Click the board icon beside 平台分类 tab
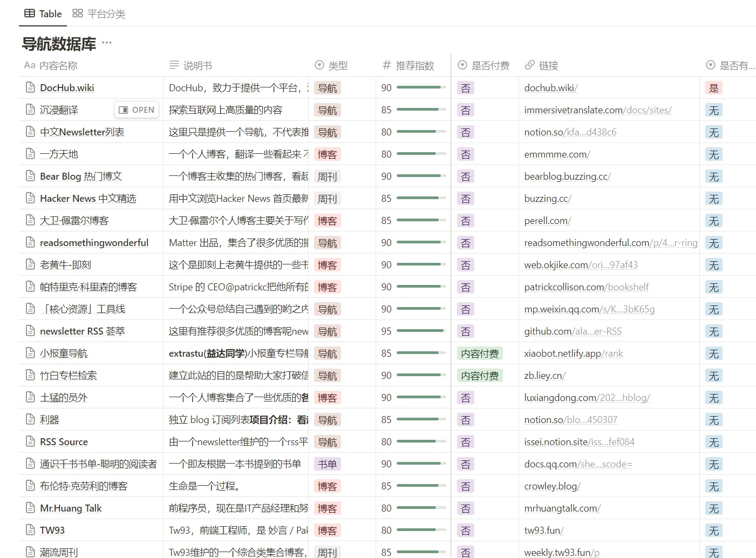The width and height of the screenshot is (756, 558). coord(77,13)
